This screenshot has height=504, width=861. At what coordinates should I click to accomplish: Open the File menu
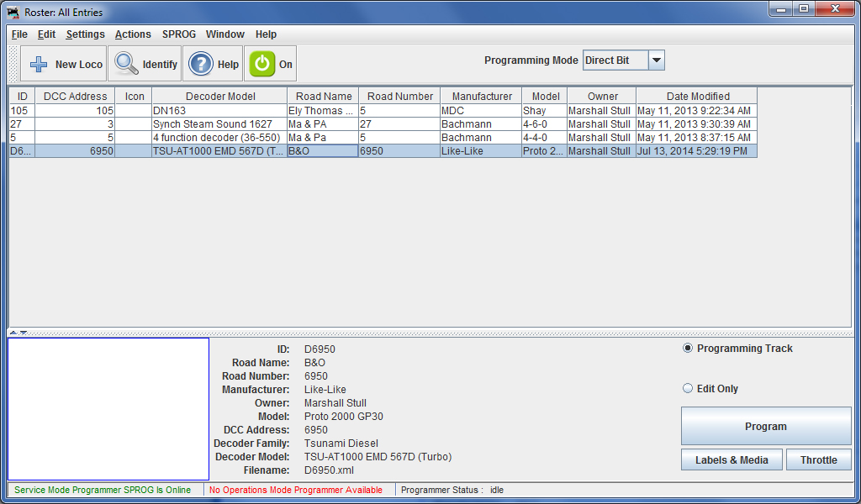19,34
